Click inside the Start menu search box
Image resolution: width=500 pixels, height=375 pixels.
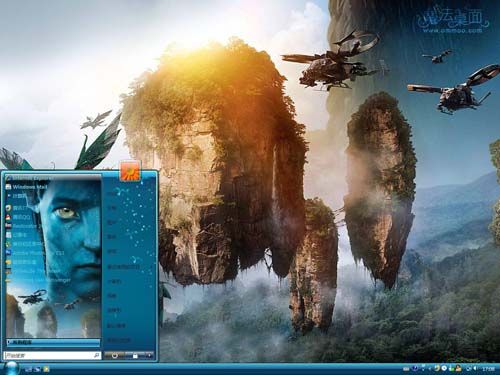pos(52,356)
